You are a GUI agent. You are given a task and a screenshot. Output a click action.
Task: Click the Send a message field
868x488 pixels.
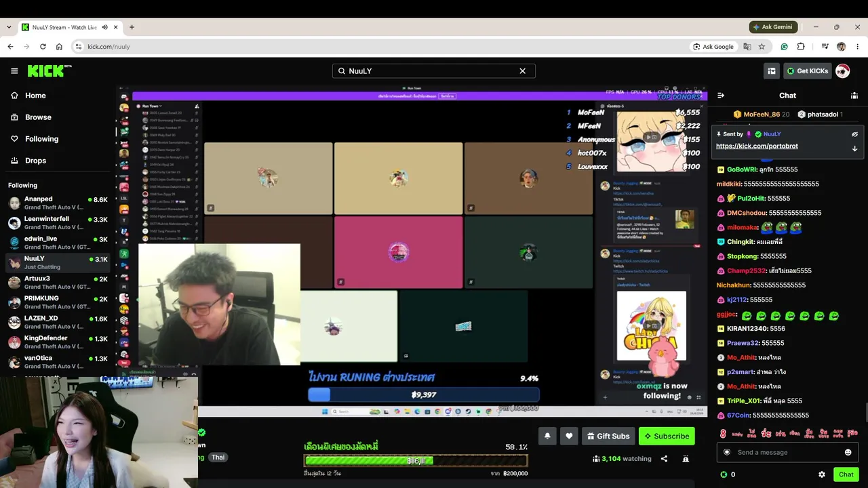[787, 452]
